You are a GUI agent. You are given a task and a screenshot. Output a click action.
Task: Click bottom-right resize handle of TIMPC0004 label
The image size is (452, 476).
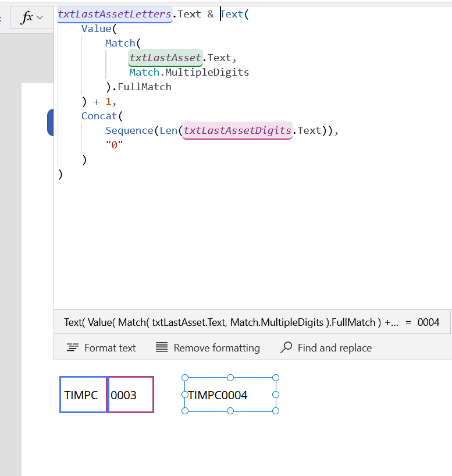click(276, 411)
